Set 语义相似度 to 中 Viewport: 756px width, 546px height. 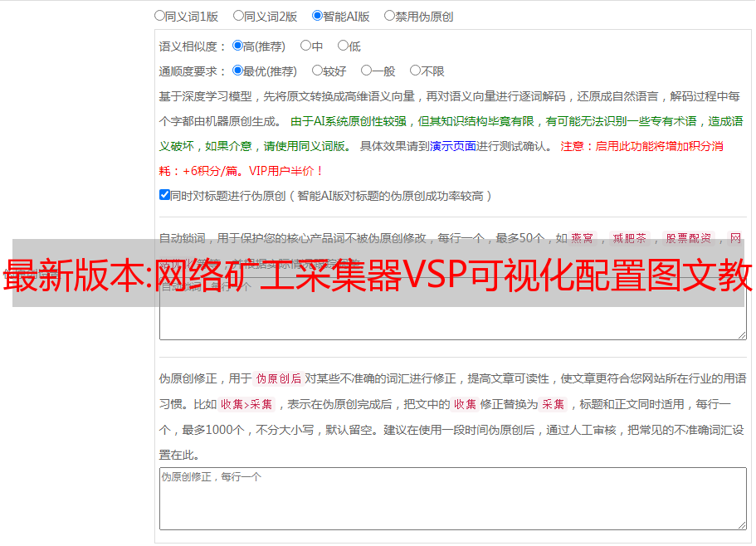[x=305, y=46]
